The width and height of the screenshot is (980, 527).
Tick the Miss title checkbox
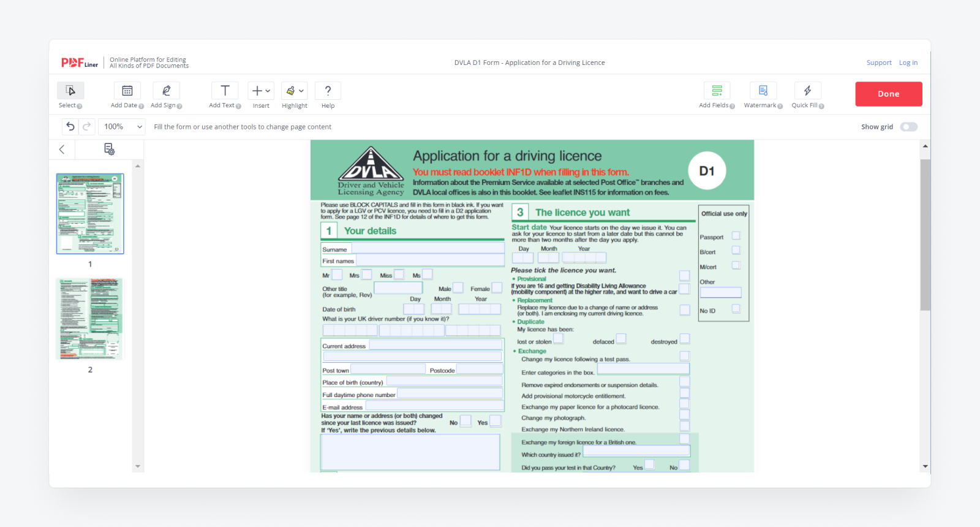click(399, 275)
